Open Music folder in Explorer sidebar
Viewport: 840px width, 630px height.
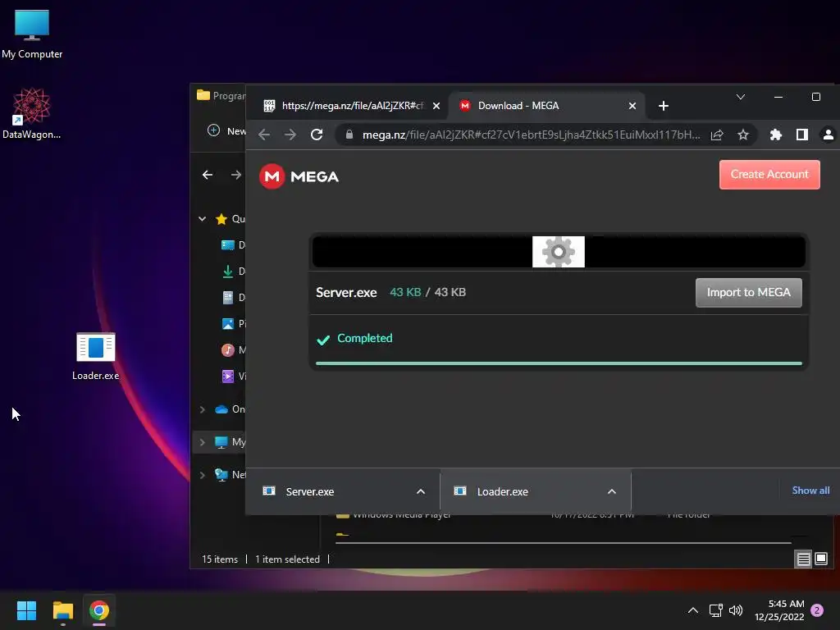(232, 349)
